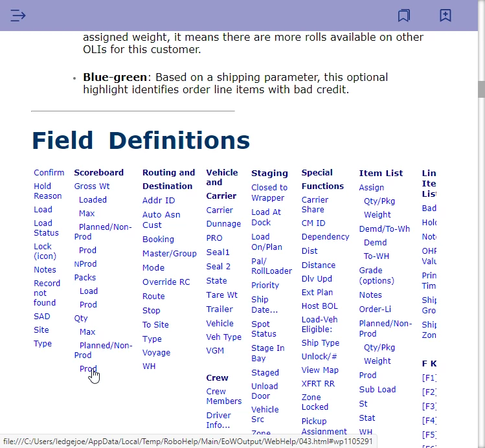The width and height of the screenshot is (485, 448).
Task: Click the Load At Dock link
Action: point(266,218)
